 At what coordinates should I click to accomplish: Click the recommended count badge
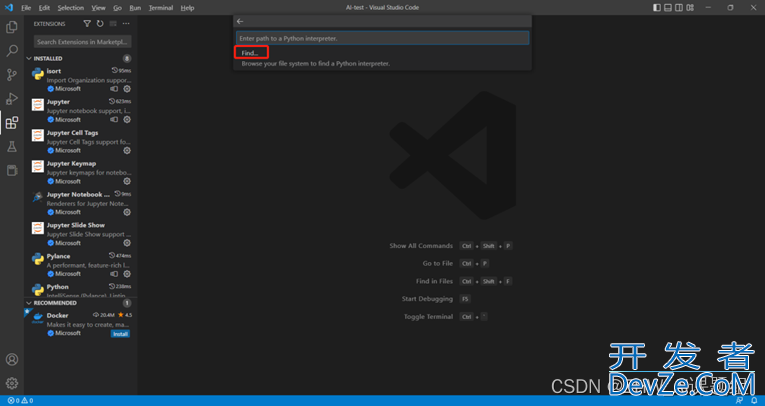coord(127,303)
